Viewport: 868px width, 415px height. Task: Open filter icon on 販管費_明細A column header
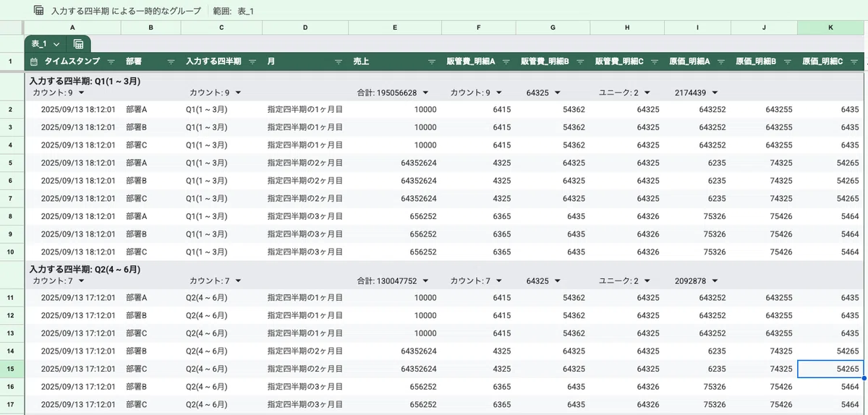[x=506, y=61]
